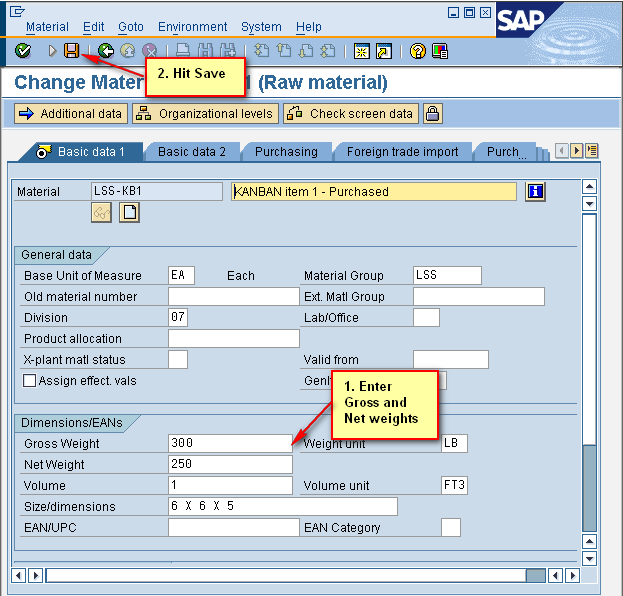
Task: Click the vertical scrollbar thumb
Action: point(589,488)
